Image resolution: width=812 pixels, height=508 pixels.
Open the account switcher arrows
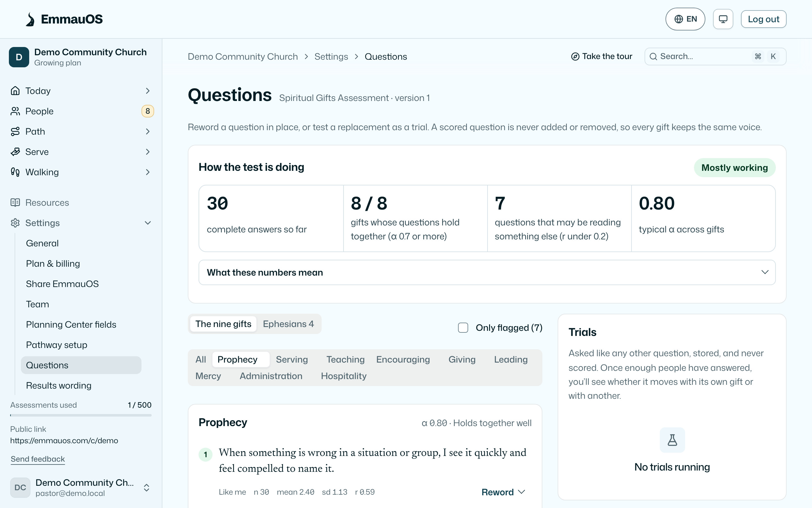146,487
